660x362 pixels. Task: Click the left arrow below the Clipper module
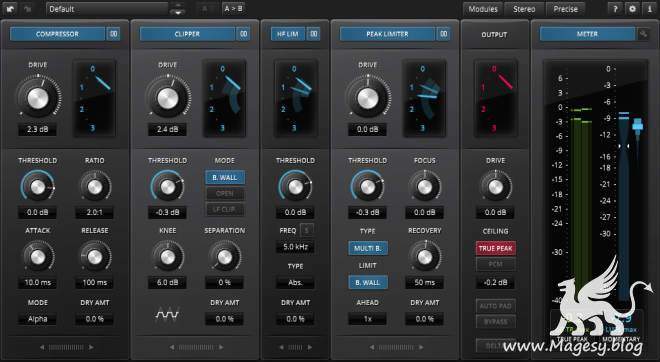(171, 347)
